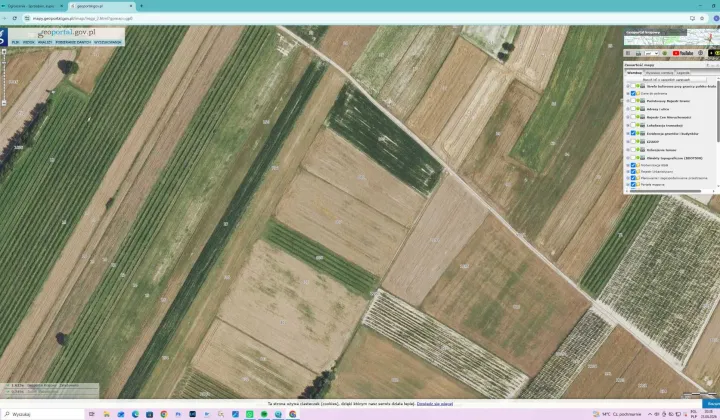This screenshot has height=420, width=720.
Task: Click the weather widget in system tray
Action: [617, 414]
